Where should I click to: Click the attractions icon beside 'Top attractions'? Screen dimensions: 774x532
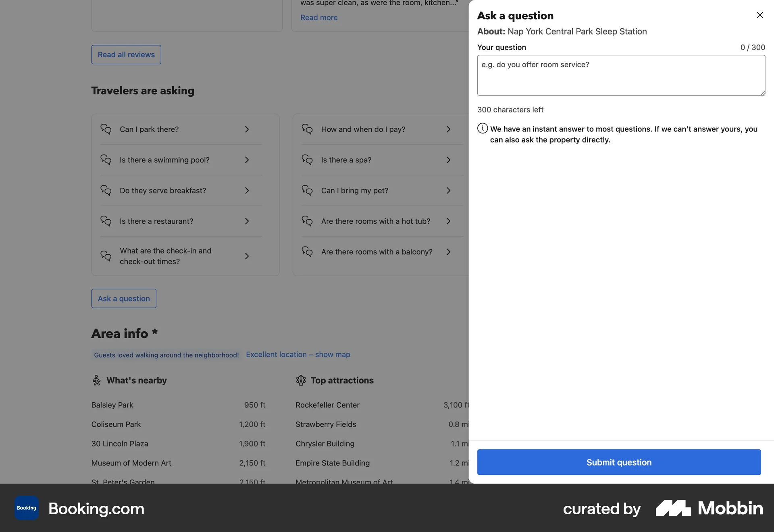(301, 380)
